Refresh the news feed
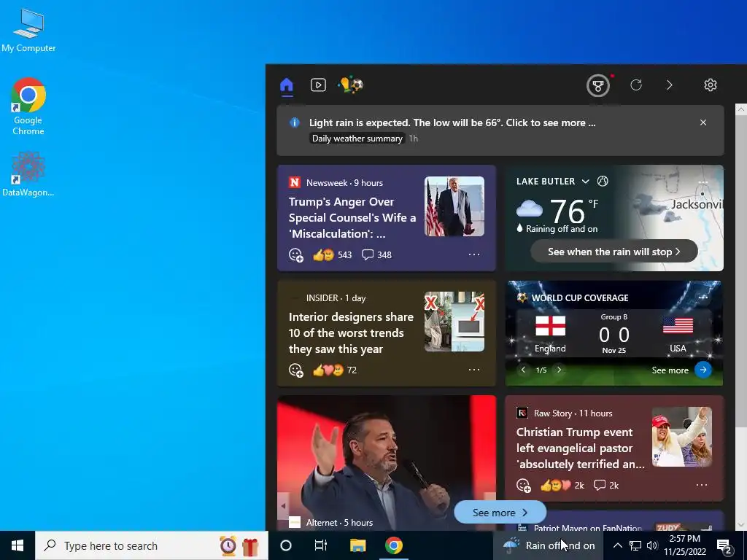 [x=636, y=85]
